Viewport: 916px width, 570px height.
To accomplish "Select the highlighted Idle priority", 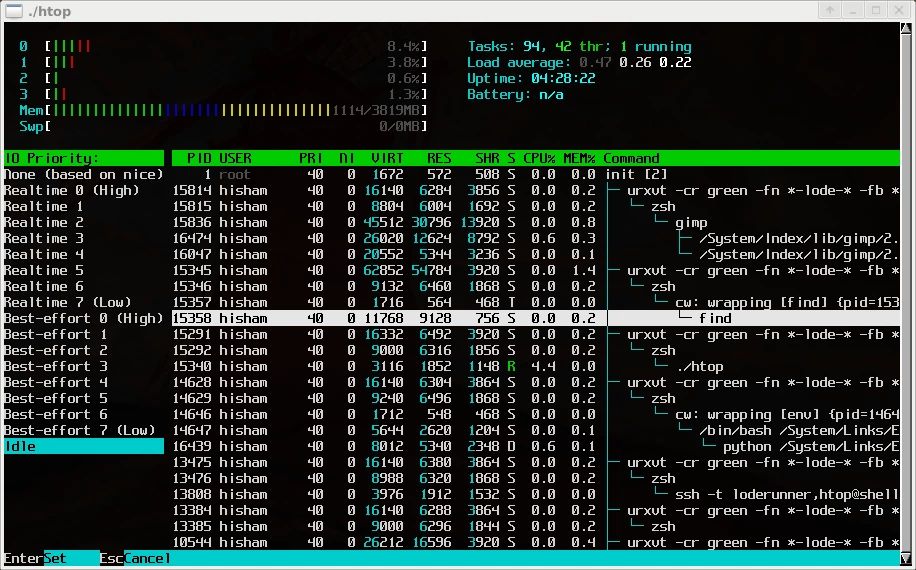I will (84, 446).
